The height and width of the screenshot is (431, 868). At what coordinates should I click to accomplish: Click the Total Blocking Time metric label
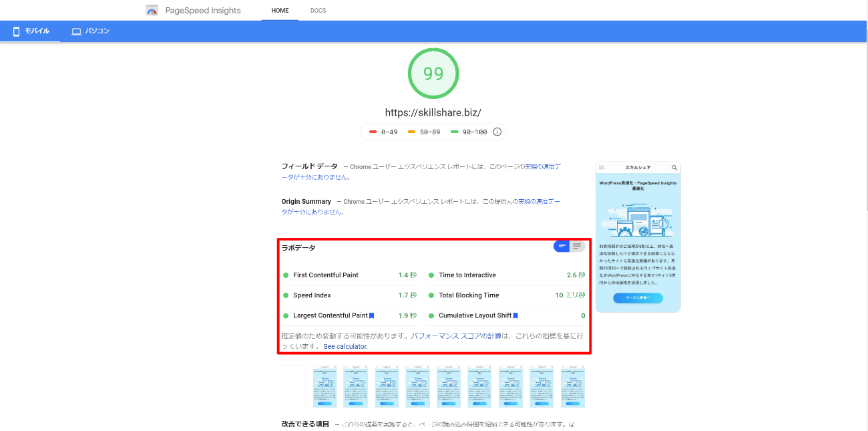coord(469,295)
